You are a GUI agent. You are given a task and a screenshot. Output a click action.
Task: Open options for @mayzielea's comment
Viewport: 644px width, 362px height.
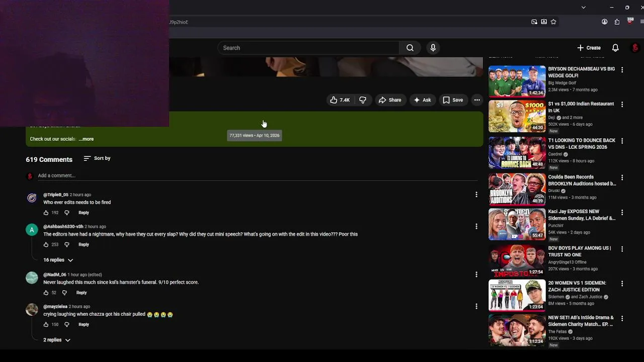pos(476,306)
